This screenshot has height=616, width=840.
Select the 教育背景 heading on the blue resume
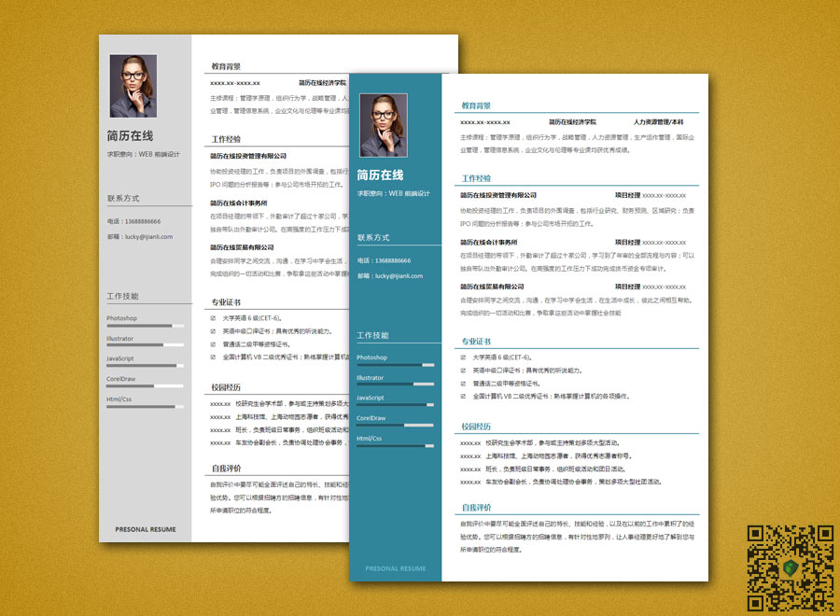point(476,106)
